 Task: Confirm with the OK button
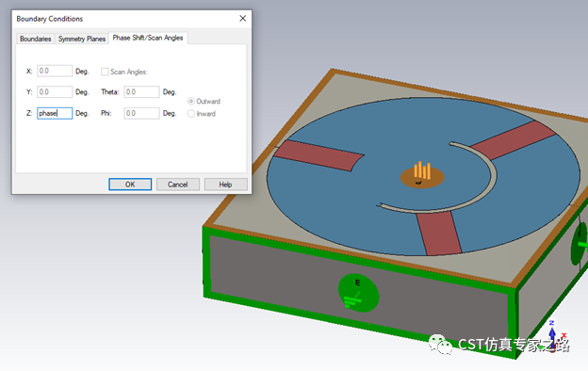[130, 185]
